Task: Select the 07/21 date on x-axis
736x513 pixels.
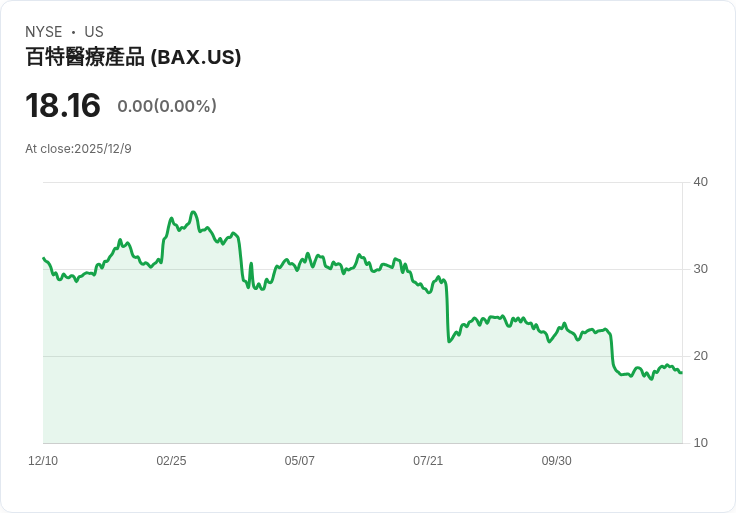Action: click(428, 461)
